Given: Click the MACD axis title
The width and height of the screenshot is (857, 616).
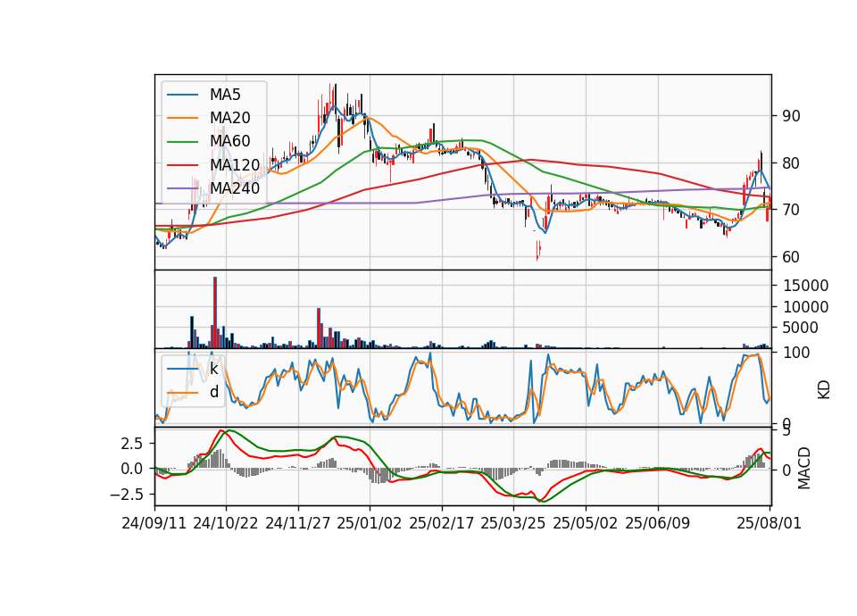Looking at the screenshot, I should click(803, 468).
